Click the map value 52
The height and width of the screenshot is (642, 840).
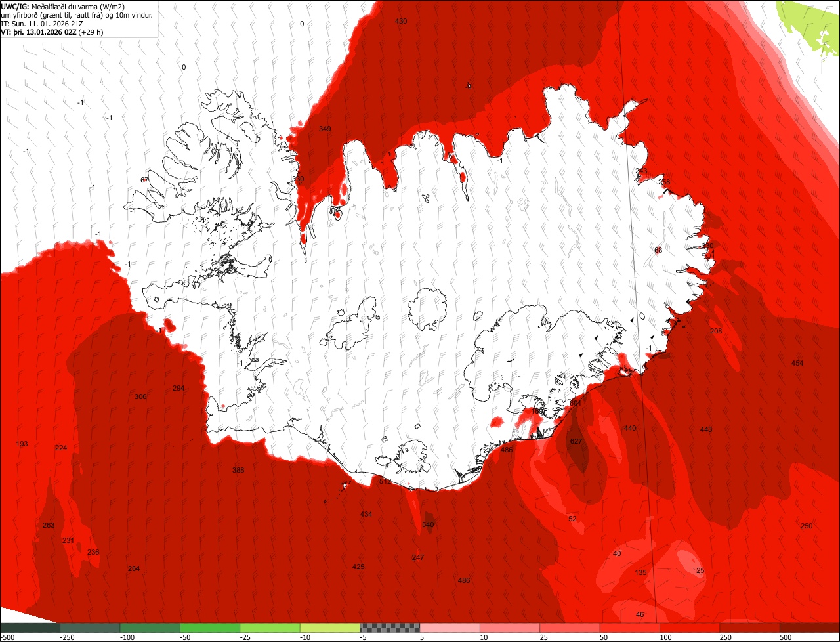(572, 519)
